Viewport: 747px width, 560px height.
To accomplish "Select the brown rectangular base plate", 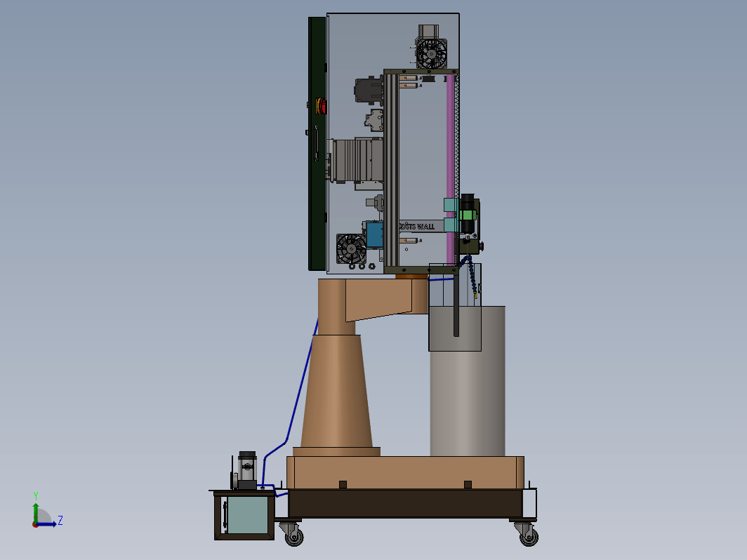I will [x=405, y=472].
